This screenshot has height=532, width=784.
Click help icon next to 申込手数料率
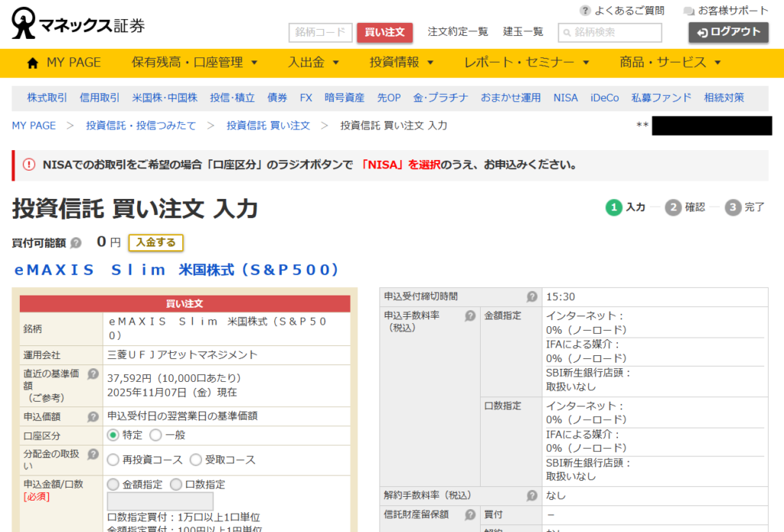pyautogui.click(x=470, y=315)
